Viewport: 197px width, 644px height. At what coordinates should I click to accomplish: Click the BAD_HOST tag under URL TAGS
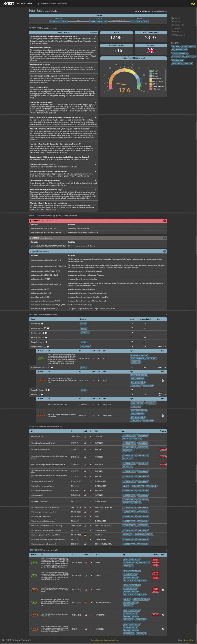[x=176, y=46]
